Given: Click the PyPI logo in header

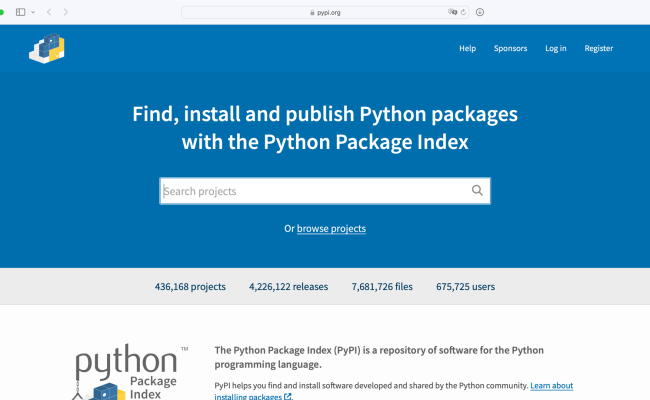Looking at the screenshot, I should coord(47,48).
